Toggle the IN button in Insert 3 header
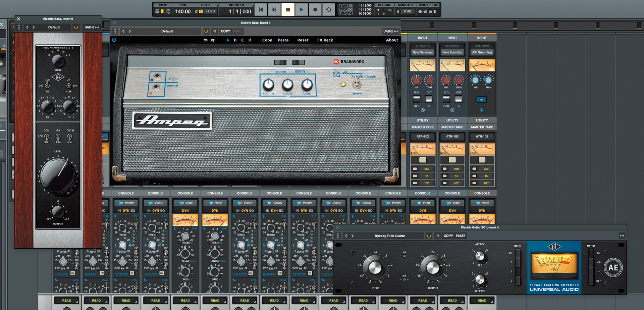The height and width of the screenshot is (310, 644). coord(214,31)
